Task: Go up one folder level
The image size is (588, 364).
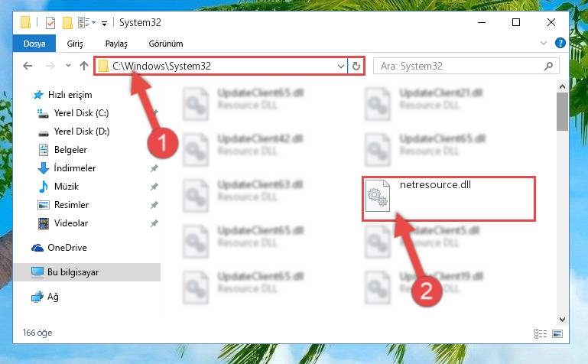Action: tap(84, 66)
